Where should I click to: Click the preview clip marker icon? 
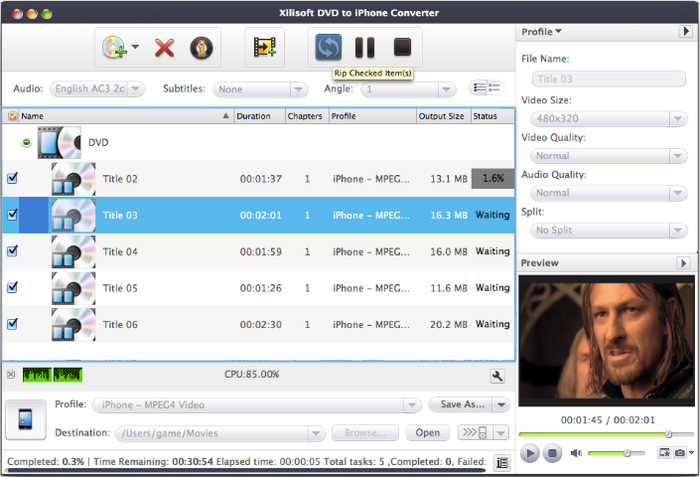click(x=664, y=452)
